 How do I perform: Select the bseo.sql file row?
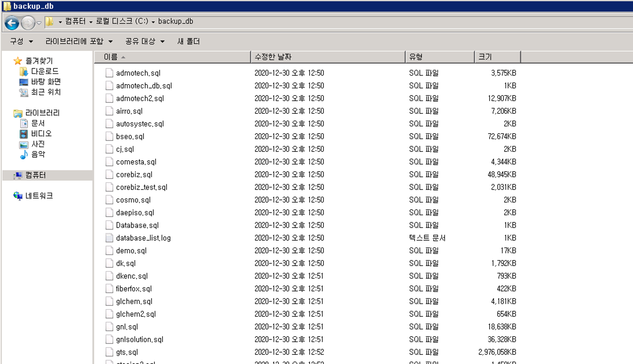[x=130, y=136]
